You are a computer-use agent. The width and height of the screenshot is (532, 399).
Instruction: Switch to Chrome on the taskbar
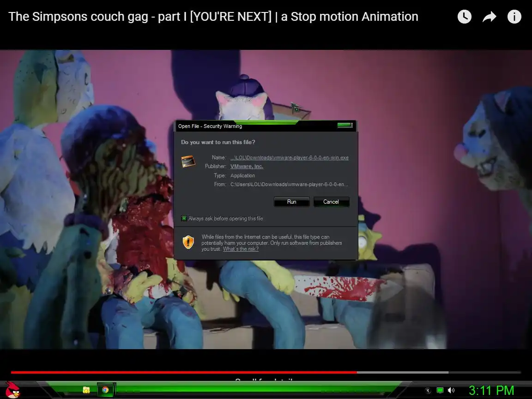[x=105, y=390]
